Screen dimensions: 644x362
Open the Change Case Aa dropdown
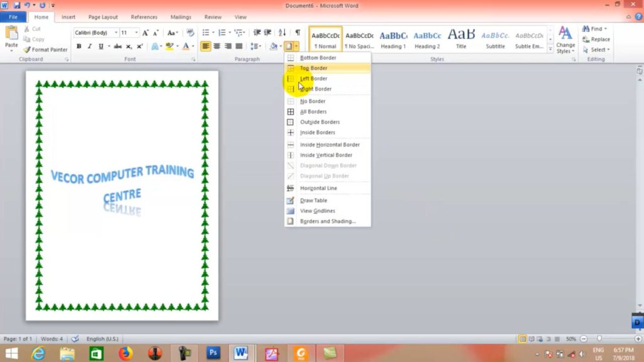coord(172,33)
